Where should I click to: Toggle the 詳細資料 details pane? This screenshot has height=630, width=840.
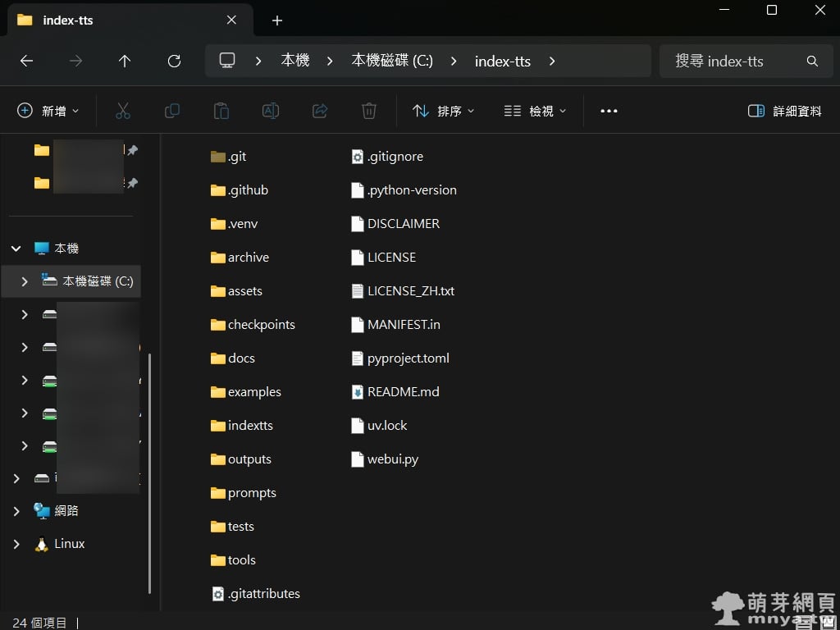coord(784,111)
